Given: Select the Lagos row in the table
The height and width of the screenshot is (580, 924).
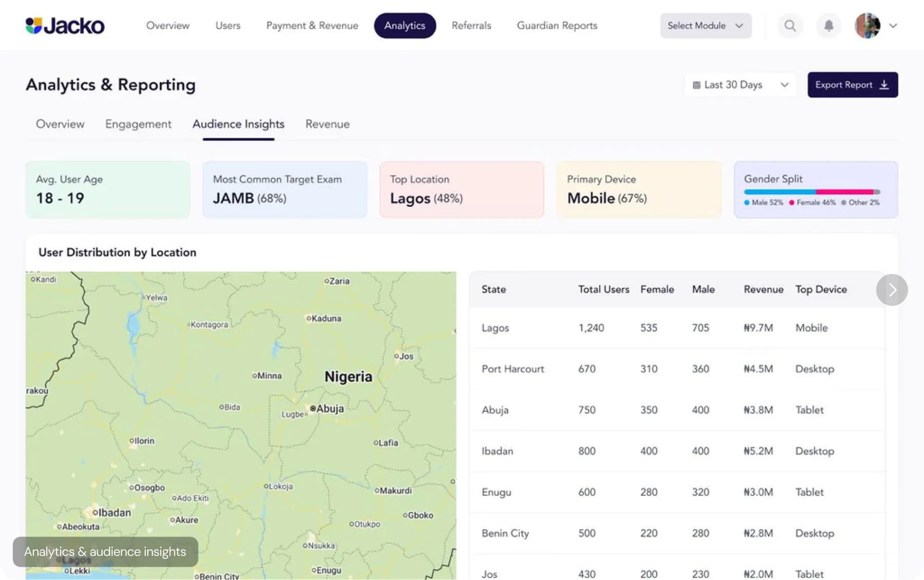Looking at the screenshot, I should pos(677,328).
